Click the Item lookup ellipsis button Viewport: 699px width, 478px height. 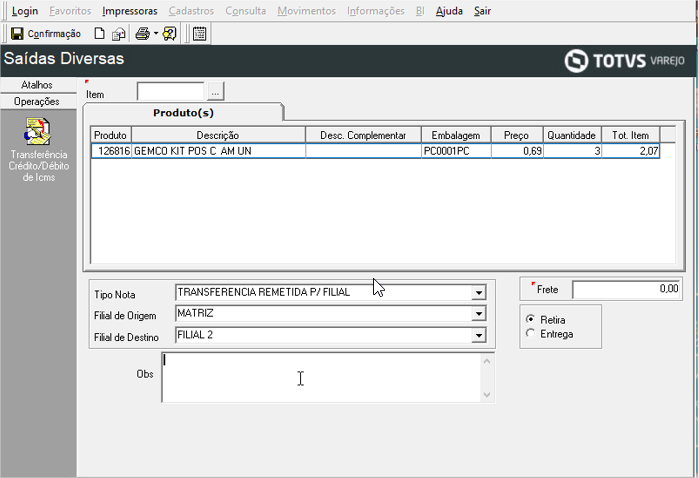click(x=215, y=91)
